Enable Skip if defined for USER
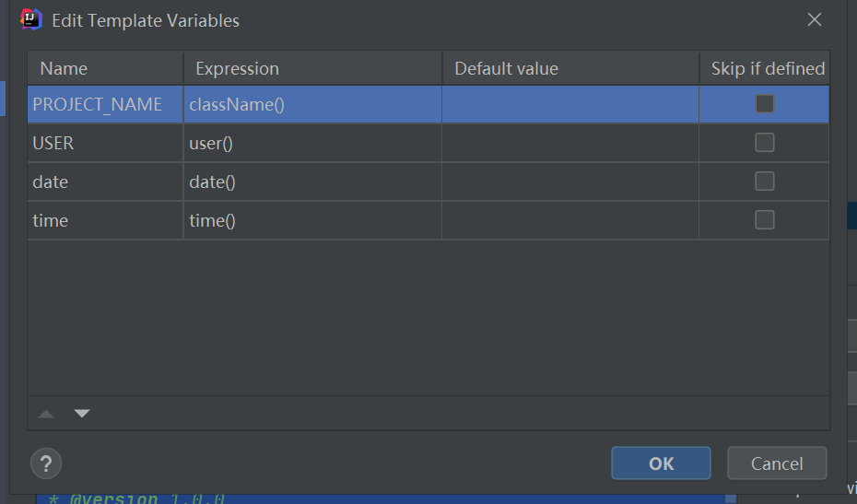The width and height of the screenshot is (857, 504). (764, 143)
